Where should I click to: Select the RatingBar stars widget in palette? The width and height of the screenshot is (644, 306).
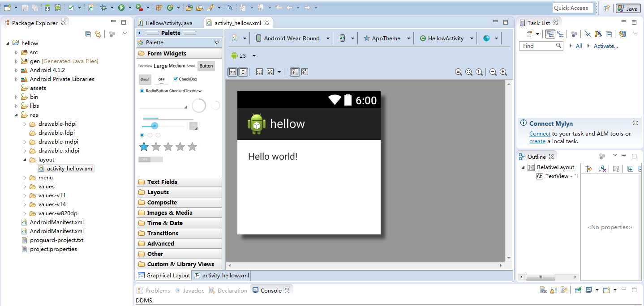[x=168, y=147]
